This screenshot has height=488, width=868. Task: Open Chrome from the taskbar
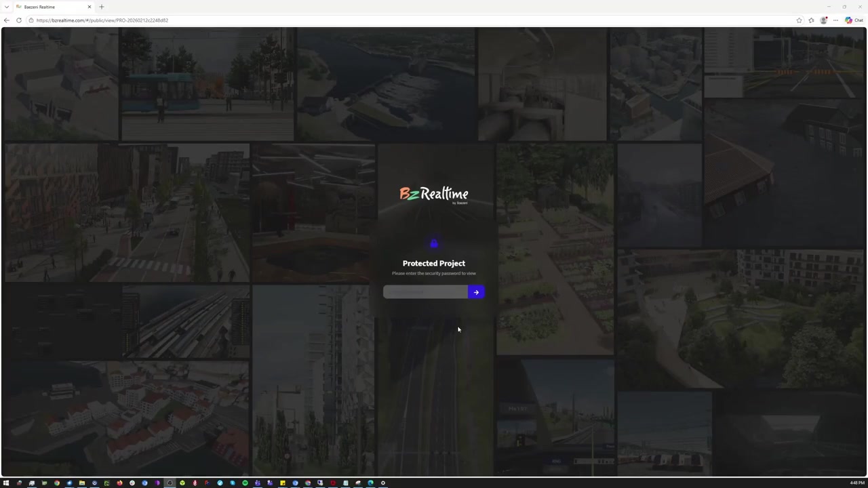(x=57, y=483)
